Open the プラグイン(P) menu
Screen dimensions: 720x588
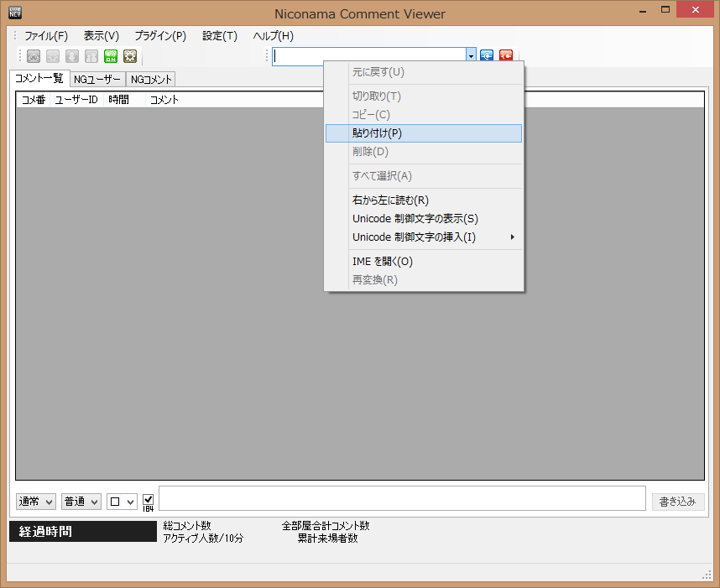(160, 36)
